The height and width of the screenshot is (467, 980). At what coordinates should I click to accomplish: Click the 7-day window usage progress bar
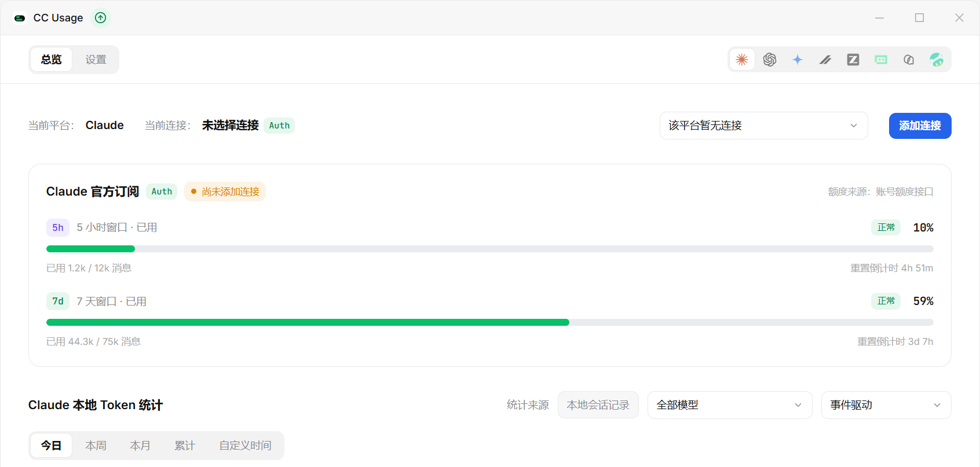point(490,322)
